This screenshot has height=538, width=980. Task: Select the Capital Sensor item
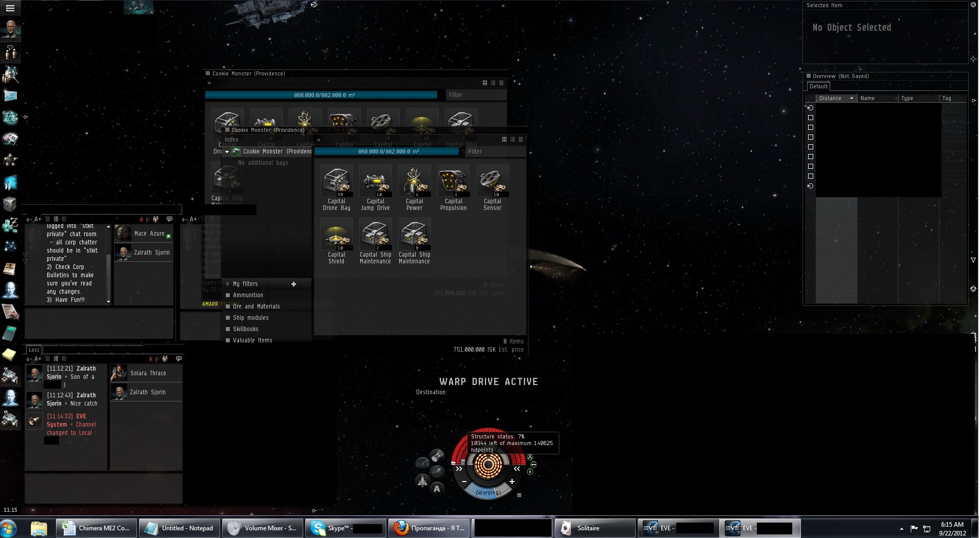pos(493,188)
